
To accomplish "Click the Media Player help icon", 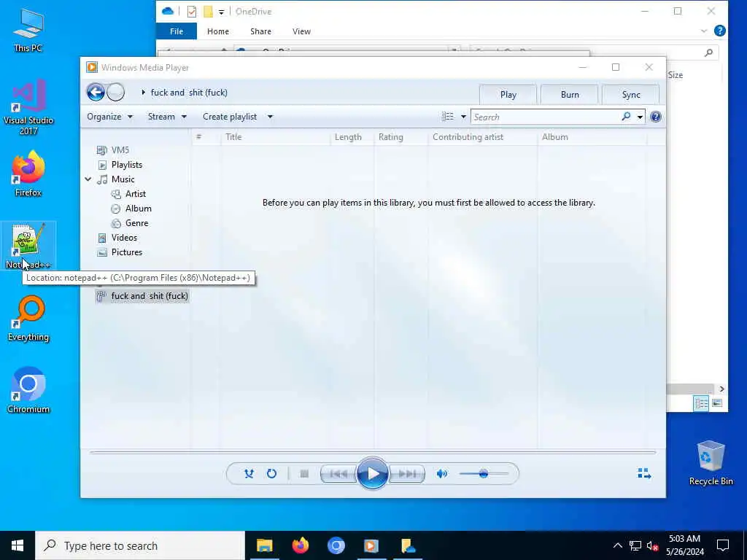I will [x=656, y=117].
